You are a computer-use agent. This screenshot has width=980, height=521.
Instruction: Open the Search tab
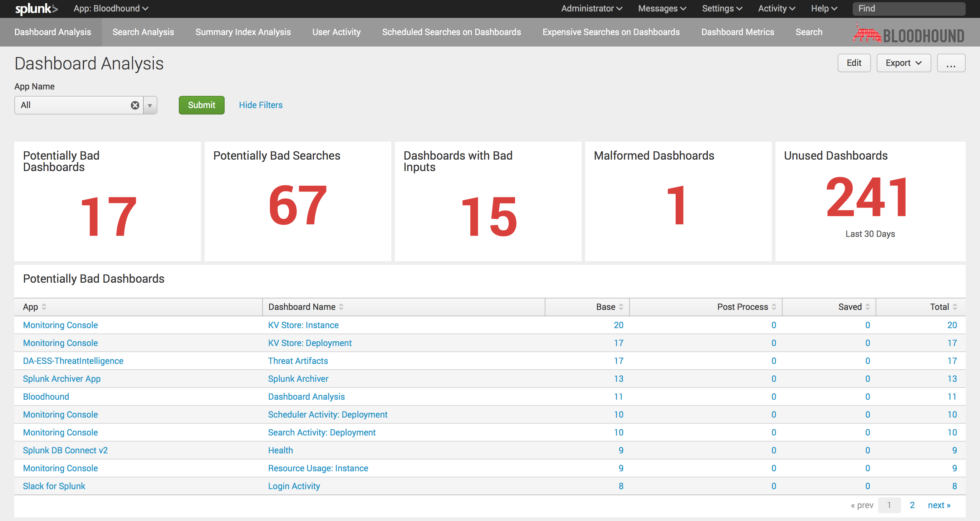click(809, 32)
